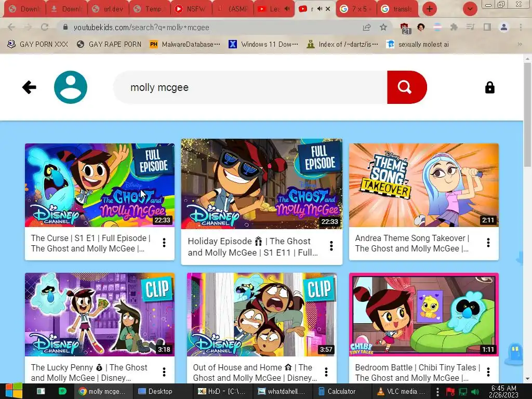
Task: Open VLC media player taskbar button
Action: tap(401, 392)
